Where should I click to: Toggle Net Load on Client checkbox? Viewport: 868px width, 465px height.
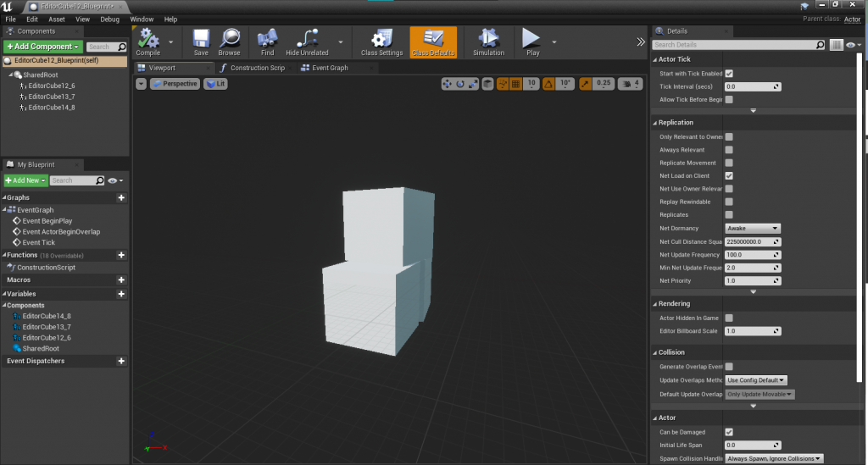click(729, 176)
